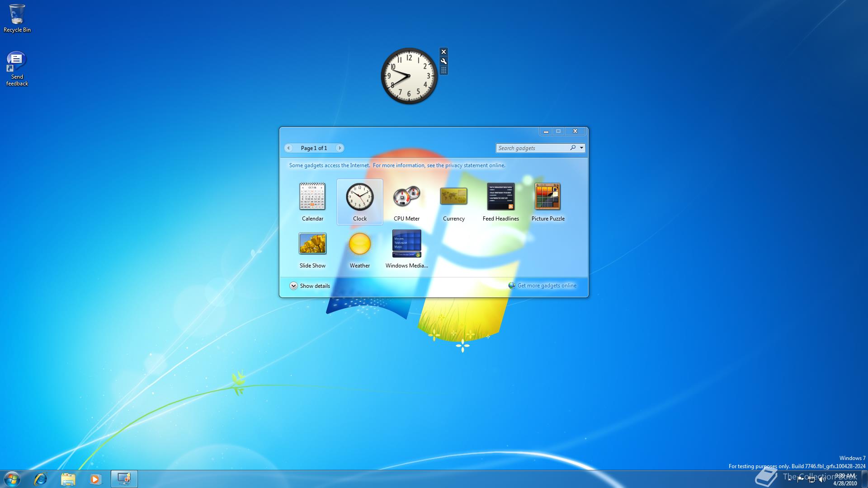Open the network tray icon
This screenshot has height=488, width=868.
click(811, 479)
